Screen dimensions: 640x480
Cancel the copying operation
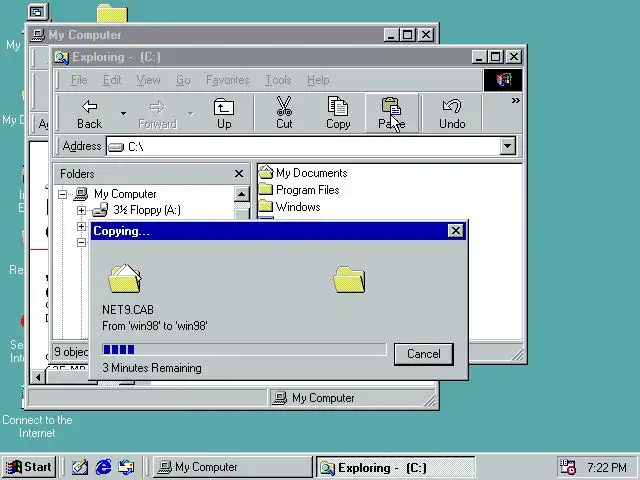tap(424, 354)
